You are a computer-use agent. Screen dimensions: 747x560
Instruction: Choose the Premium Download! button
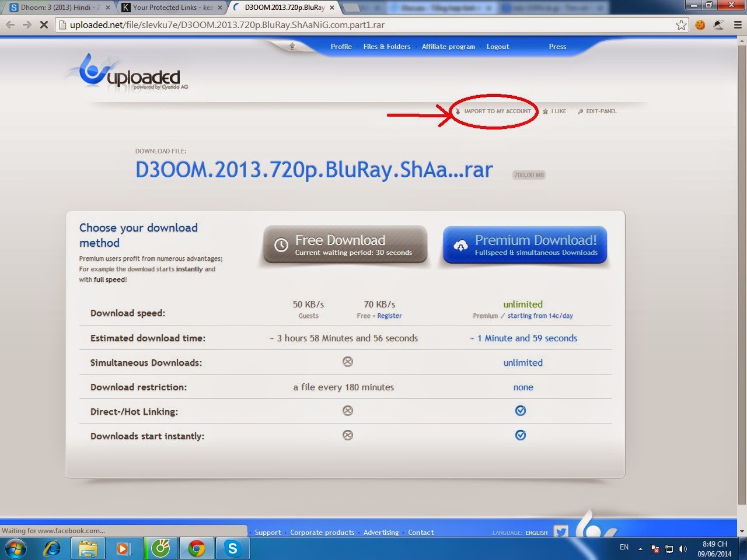[x=525, y=245]
